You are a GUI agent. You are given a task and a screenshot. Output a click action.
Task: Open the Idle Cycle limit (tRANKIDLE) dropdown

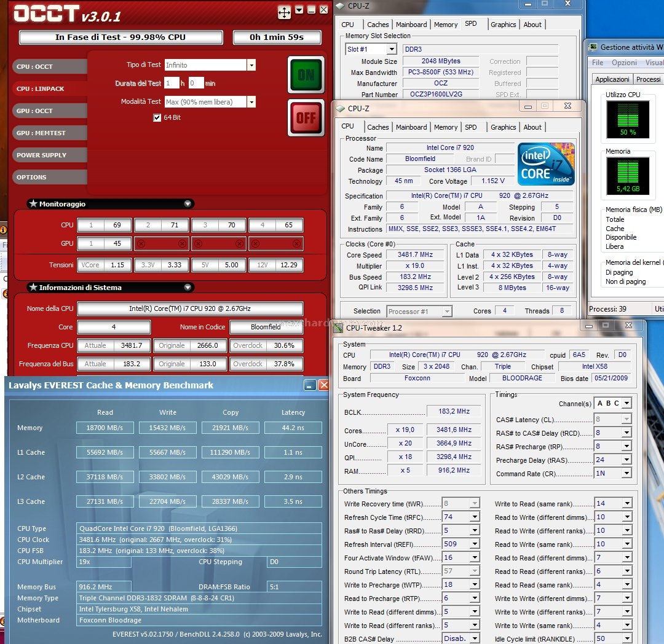click(627, 638)
